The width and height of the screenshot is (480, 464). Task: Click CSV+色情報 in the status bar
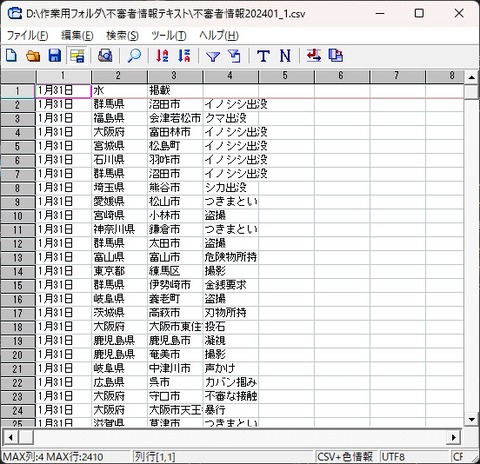coord(345,456)
